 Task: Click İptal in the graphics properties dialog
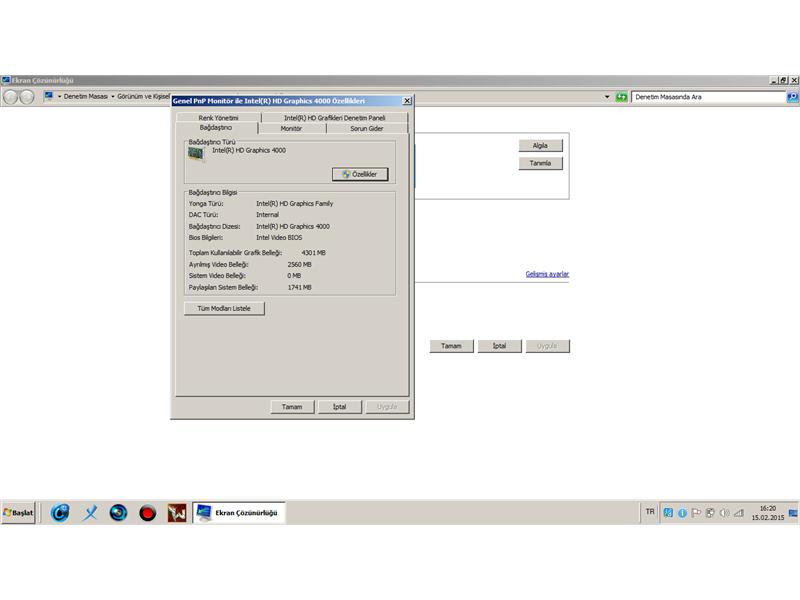coord(340,407)
